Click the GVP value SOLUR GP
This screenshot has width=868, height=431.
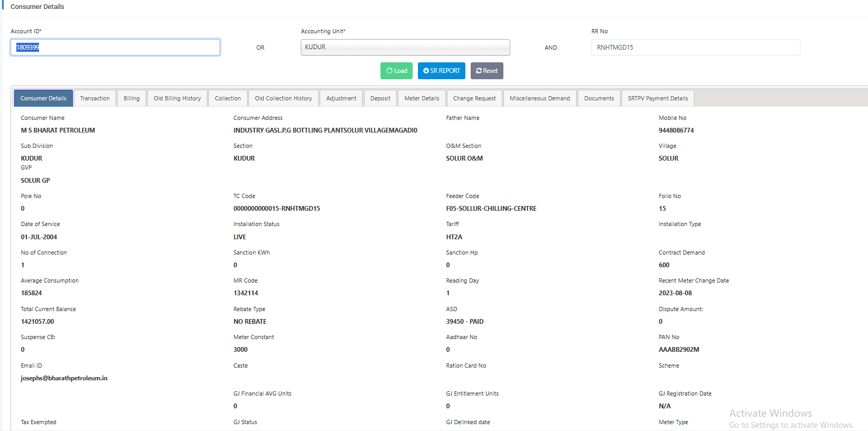coord(35,181)
